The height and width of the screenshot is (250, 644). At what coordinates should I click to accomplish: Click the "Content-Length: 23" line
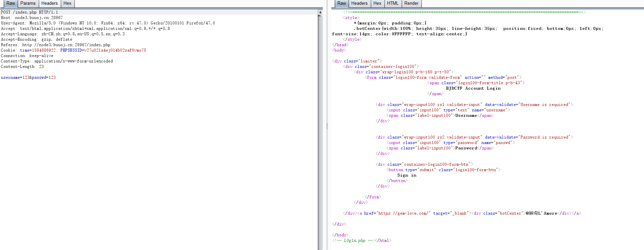[22, 67]
